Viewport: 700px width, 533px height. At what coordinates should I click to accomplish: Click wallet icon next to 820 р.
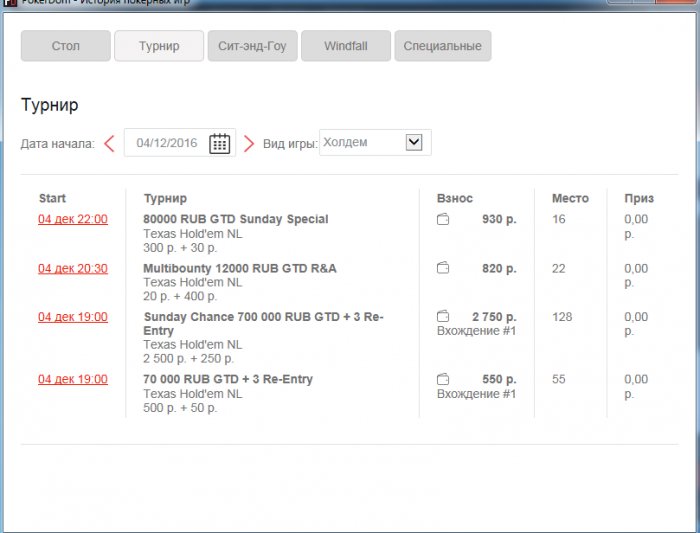click(x=443, y=268)
